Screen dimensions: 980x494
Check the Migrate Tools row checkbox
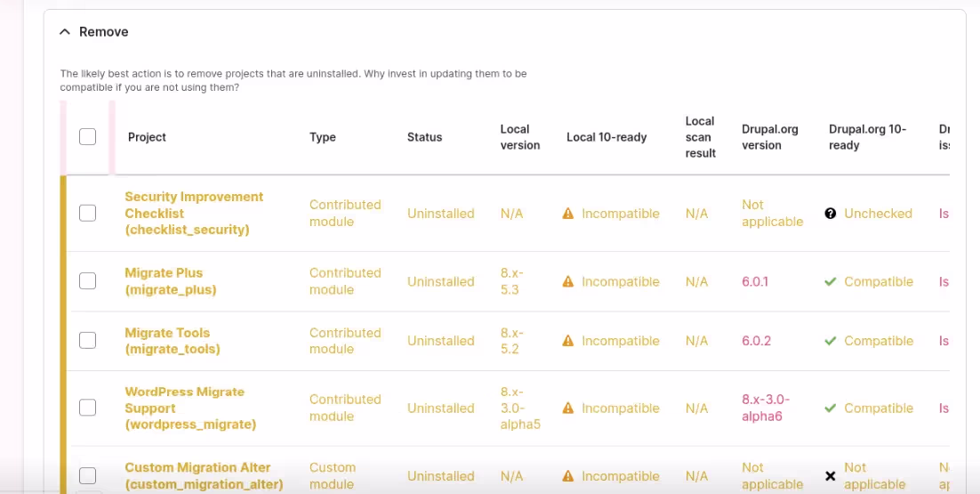coord(87,341)
